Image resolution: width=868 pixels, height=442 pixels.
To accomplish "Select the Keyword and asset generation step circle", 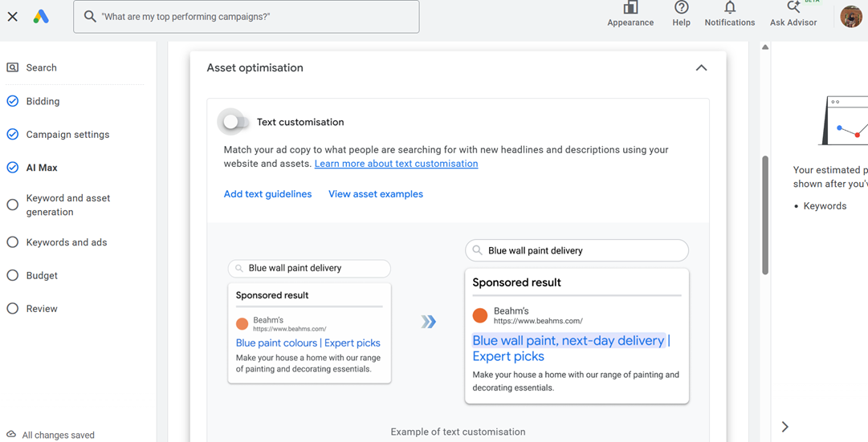I will (x=12, y=205).
